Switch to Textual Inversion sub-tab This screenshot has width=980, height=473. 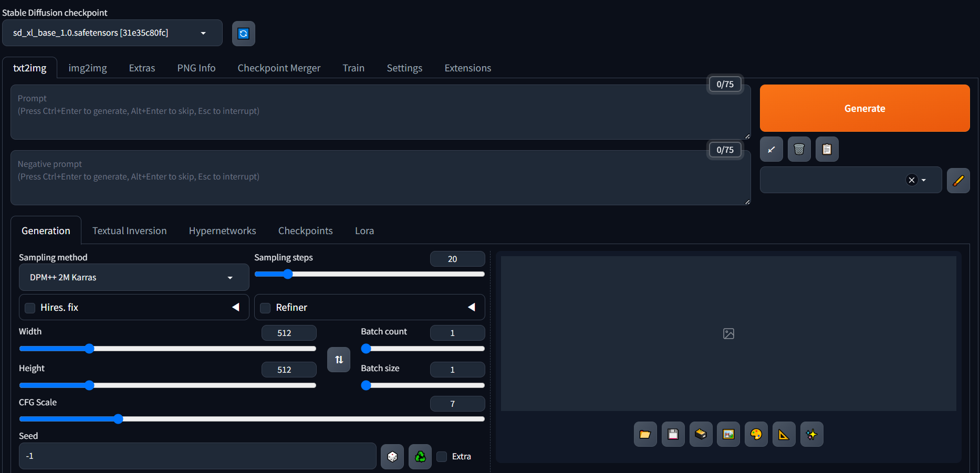click(130, 231)
